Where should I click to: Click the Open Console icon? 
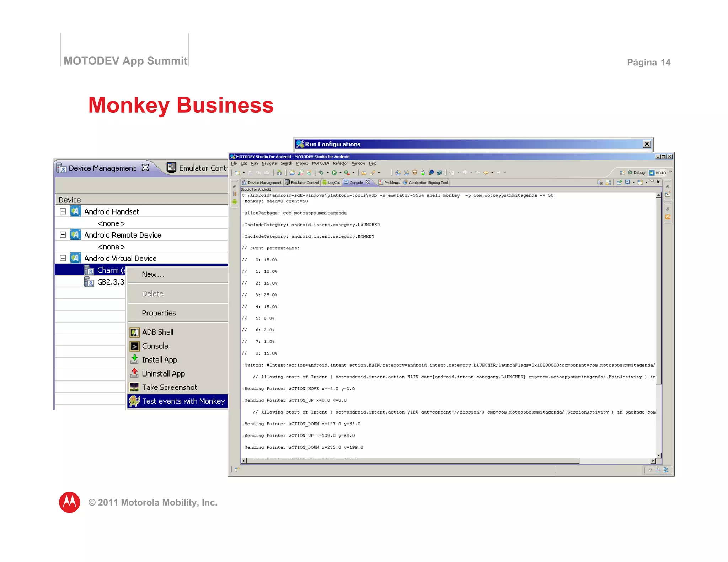640,182
